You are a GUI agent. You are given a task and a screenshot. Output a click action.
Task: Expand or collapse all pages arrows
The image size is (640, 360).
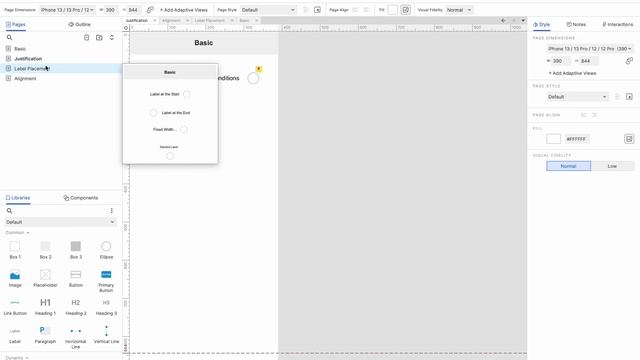(x=111, y=38)
